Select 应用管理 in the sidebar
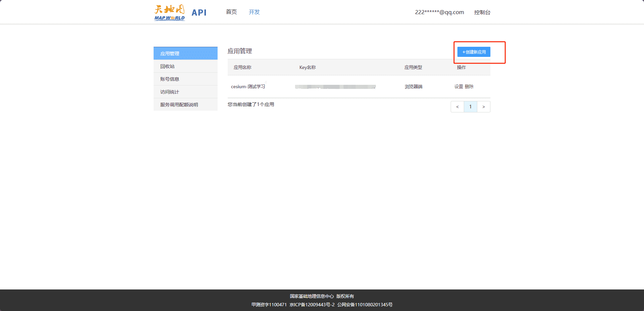 click(x=186, y=53)
